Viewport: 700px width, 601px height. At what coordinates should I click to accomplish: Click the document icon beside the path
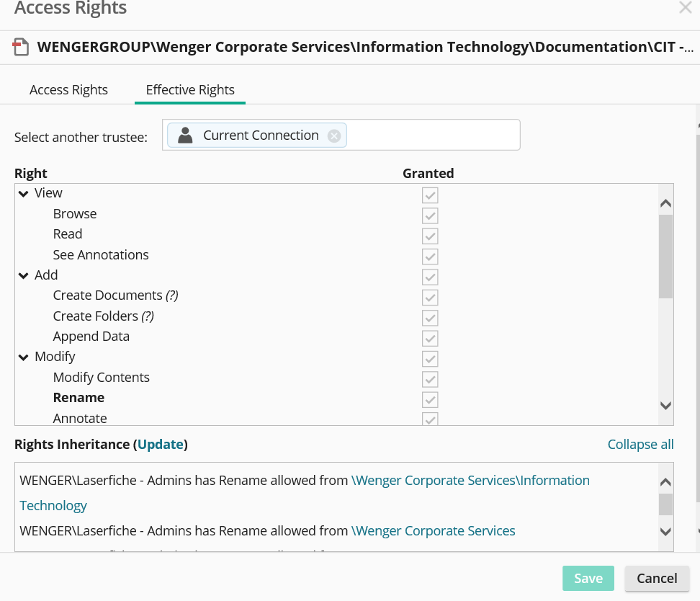click(x=21, y=48)
